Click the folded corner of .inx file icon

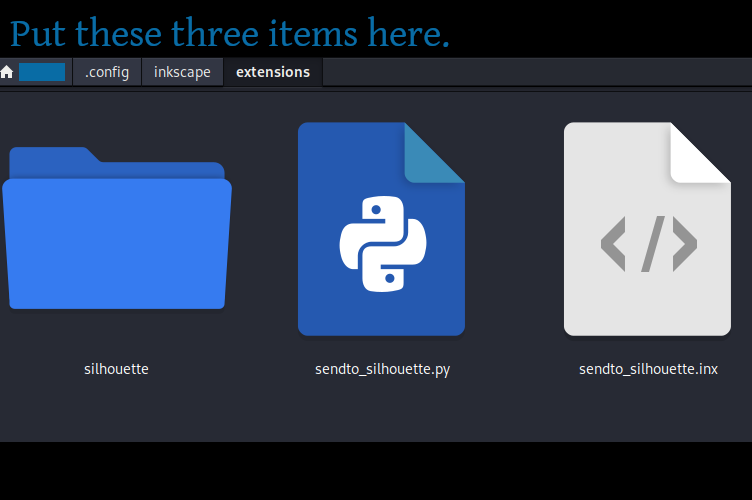pos(702,152)
